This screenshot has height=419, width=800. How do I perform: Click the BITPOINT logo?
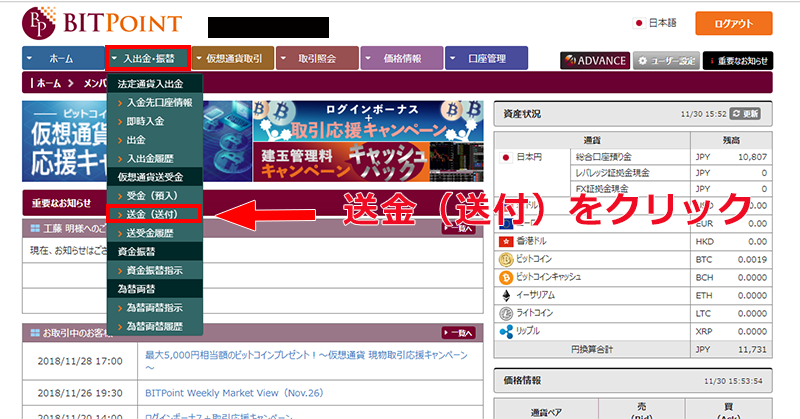102,23
